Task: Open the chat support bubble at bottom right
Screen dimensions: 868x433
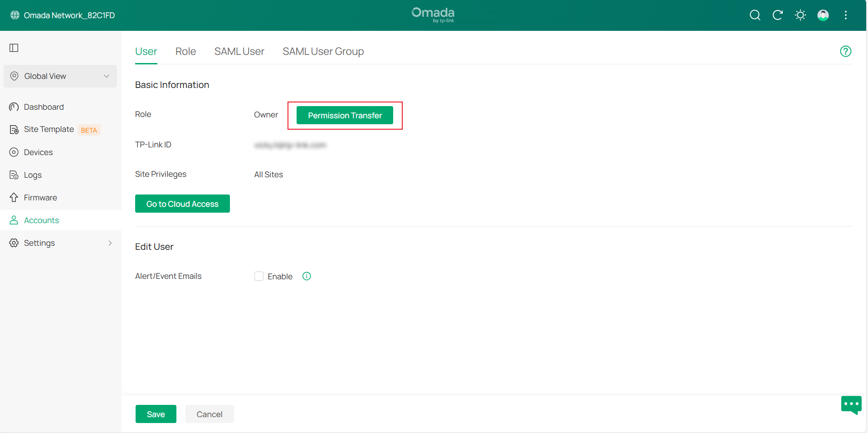Action: [851, 405]
